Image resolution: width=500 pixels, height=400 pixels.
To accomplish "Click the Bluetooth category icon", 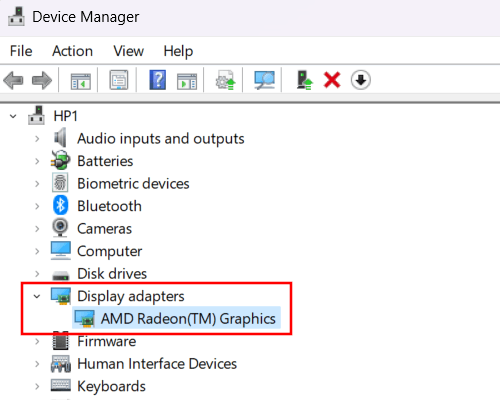I will (60, 205).
